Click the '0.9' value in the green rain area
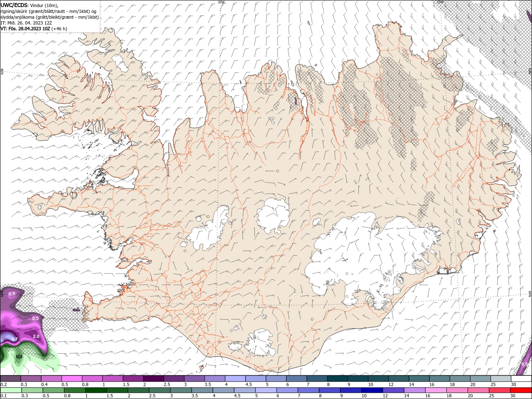The height and width of the screenshot is (399, 532). [19, 357]
